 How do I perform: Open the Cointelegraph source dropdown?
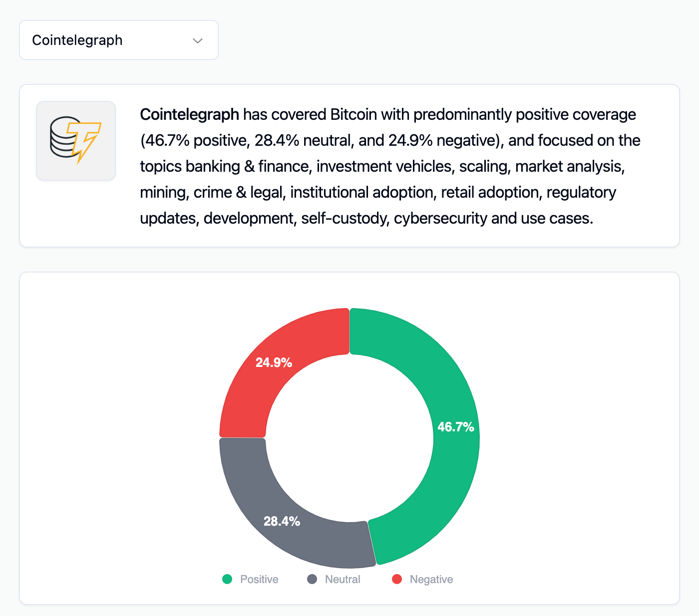[x=118, y=40]
